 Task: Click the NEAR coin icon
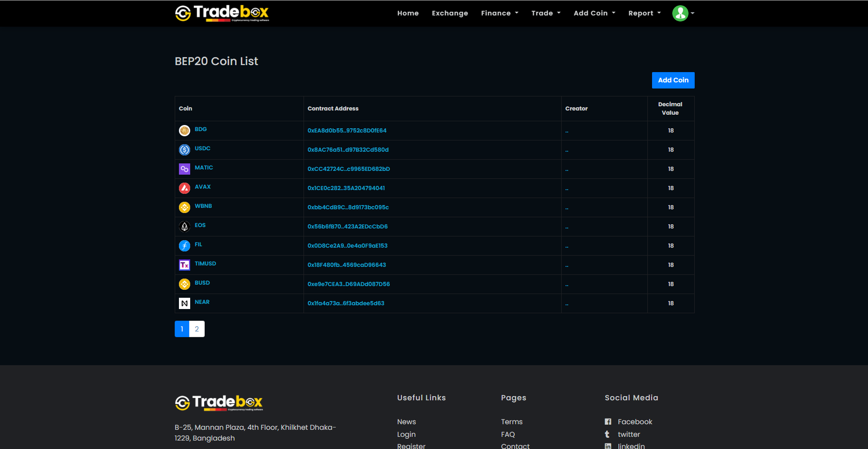click(x=185, y=303)
